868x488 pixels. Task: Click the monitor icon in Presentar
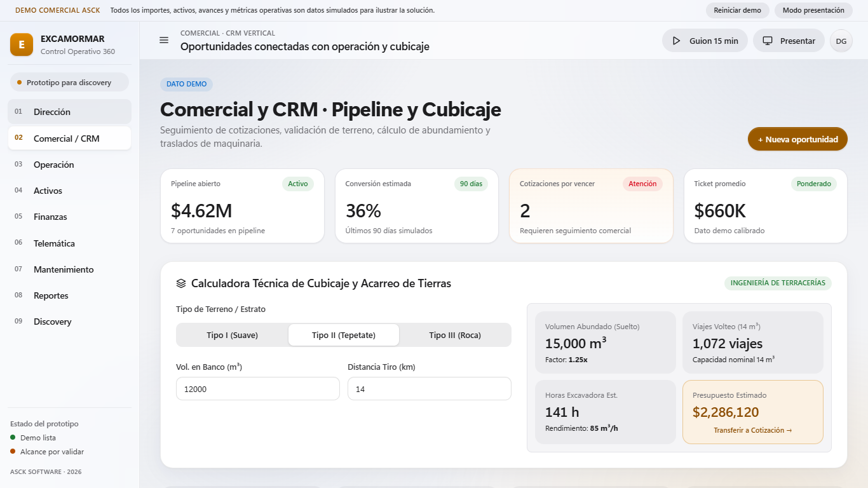767,41
